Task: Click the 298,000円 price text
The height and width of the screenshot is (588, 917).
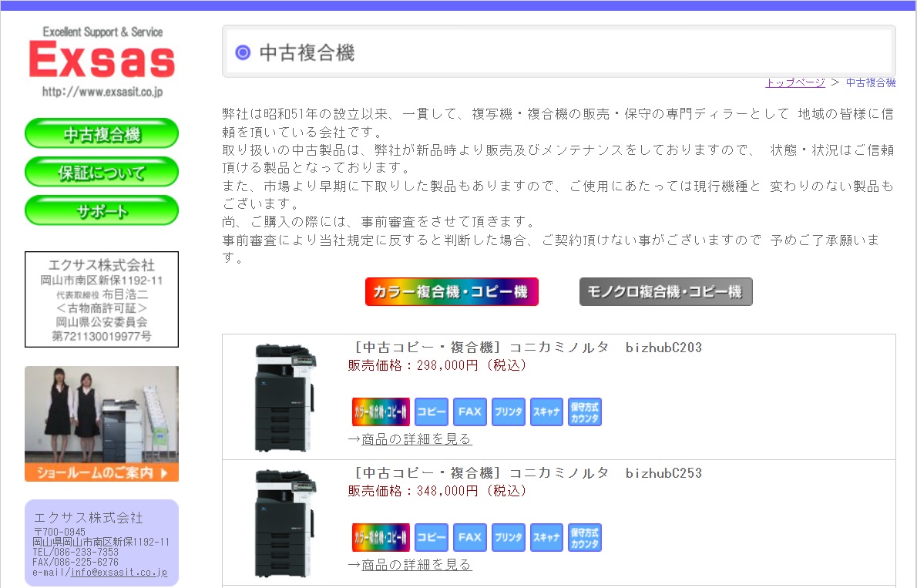Action: (x=448, y=366)
